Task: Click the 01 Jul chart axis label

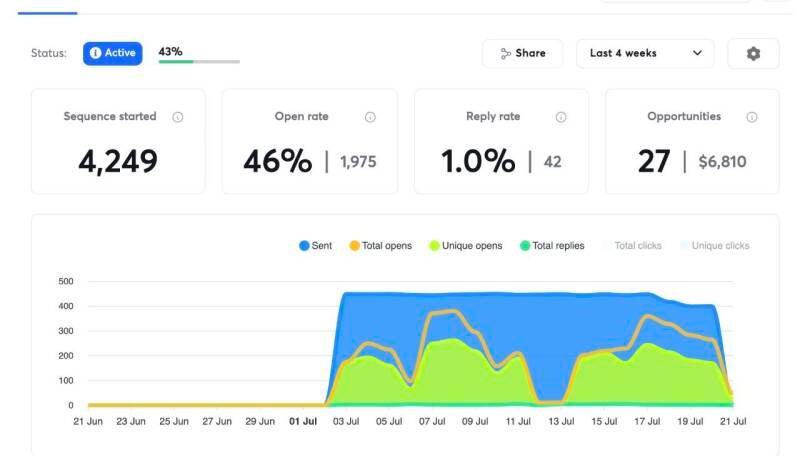Action: [303, 421]
